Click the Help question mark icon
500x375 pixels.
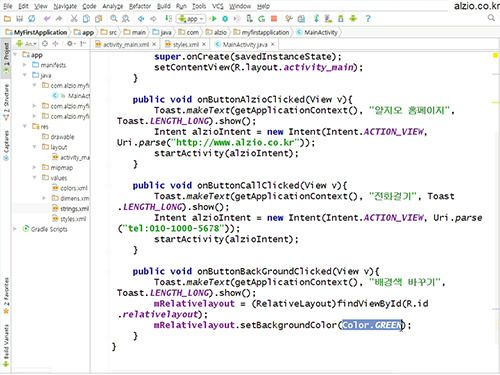368,19
